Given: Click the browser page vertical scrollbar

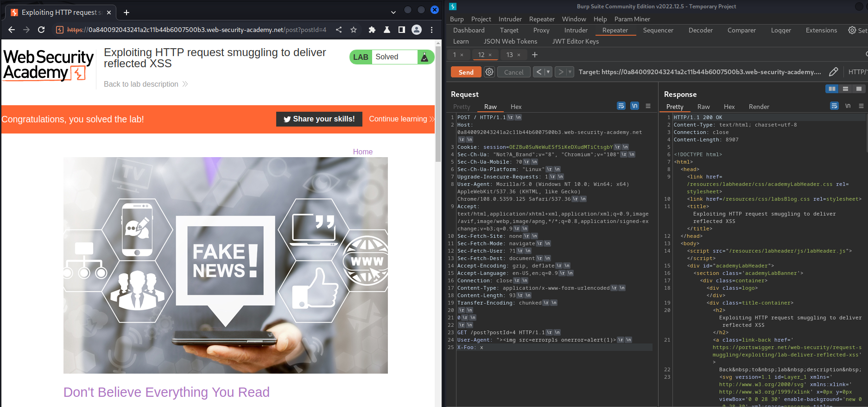Looking at the screenshot, I should pos(438,104).
